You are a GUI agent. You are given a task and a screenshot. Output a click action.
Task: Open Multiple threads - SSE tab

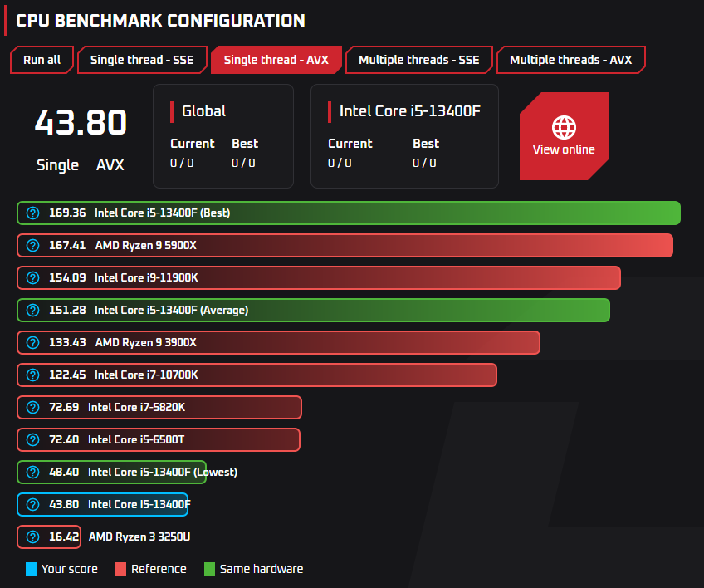click(x=419, y=60)
